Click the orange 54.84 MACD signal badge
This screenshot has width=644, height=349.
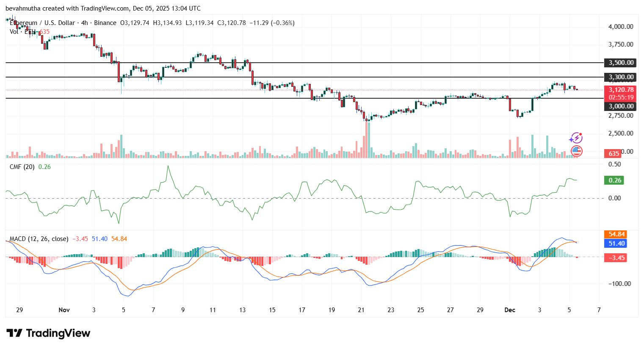coord(616,234)
